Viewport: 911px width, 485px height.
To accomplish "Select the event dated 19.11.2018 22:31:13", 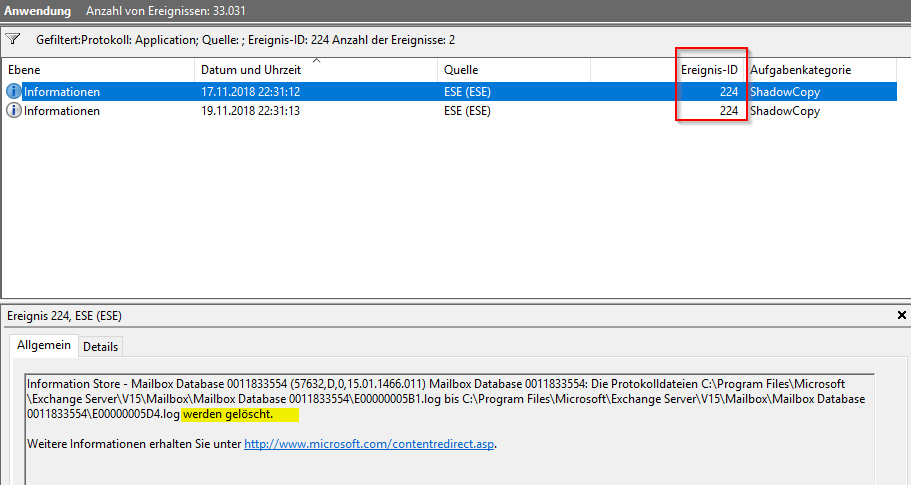I will coord(250,111).
